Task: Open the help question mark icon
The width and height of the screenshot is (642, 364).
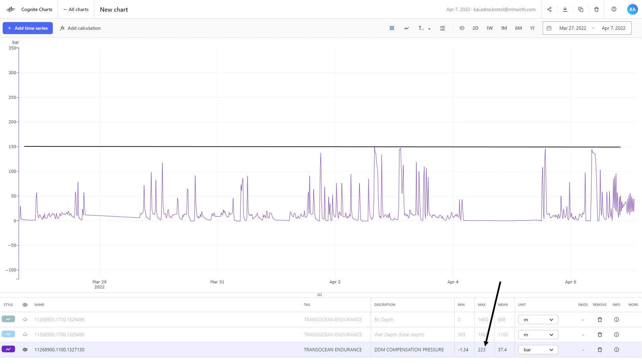Action: [x=614, y=9]
